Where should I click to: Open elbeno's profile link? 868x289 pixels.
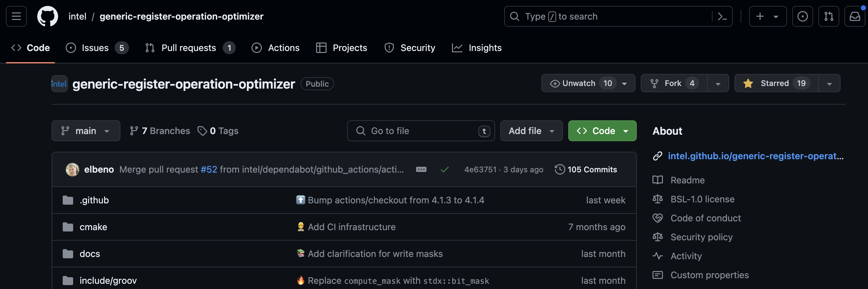point(99,170)
